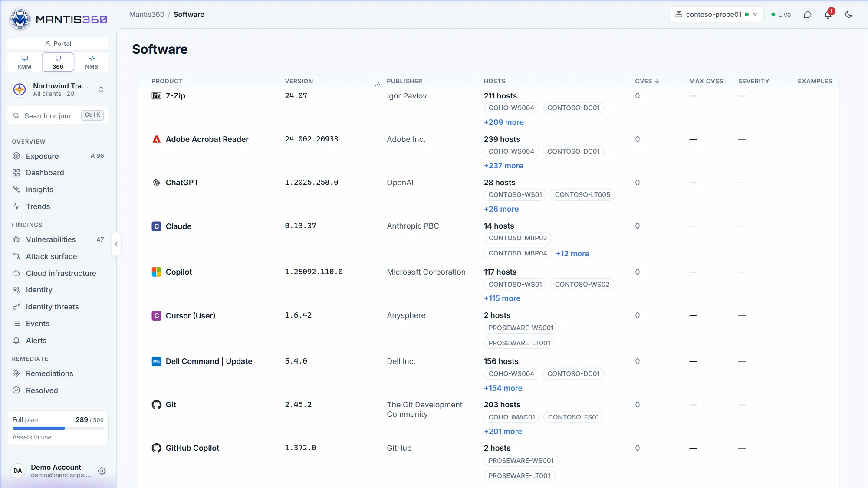Viewport: 868px width, 488px height.
Task: Open the Portal button
Action: tap(58, 43)
